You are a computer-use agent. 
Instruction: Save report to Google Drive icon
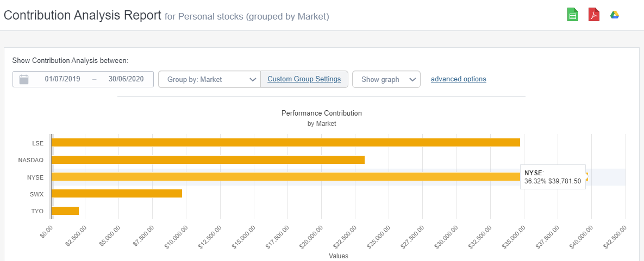pos(615,15)
